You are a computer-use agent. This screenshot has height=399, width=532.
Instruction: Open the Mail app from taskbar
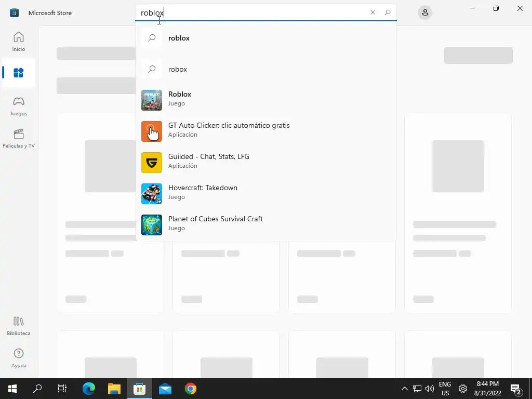coord(165,389)
